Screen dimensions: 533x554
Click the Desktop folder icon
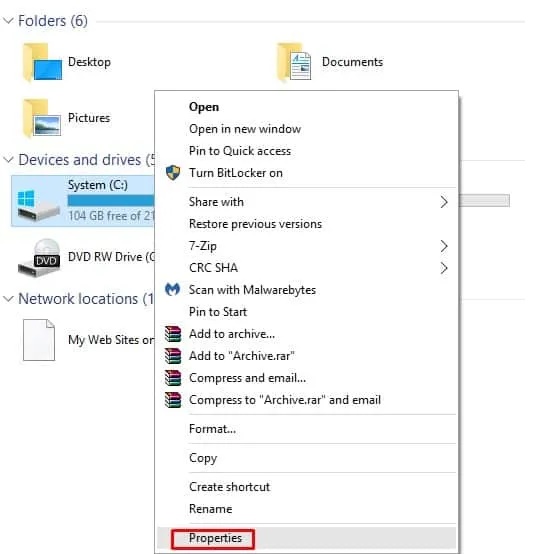[x=42, y=62]
